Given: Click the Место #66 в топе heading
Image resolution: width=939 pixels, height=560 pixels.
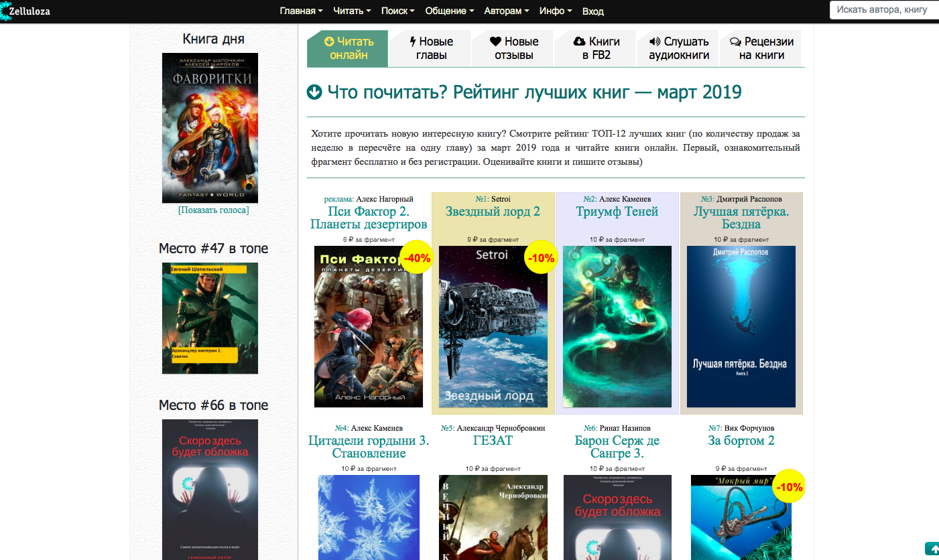Looking at the screenshot, I should 214,405.
